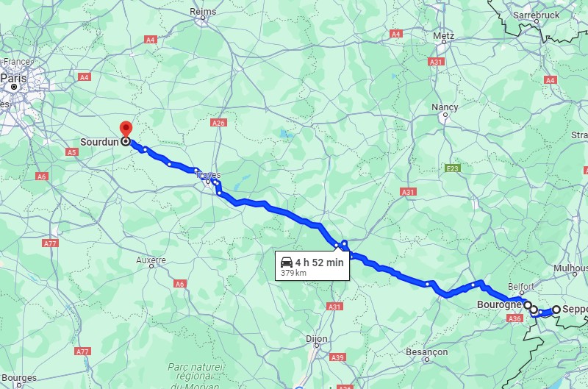Image resolution: width=588 pixels, height=389 pixels.
Task: Click the A77 shield near Auxerre
Action: click(x=50, y=243)
